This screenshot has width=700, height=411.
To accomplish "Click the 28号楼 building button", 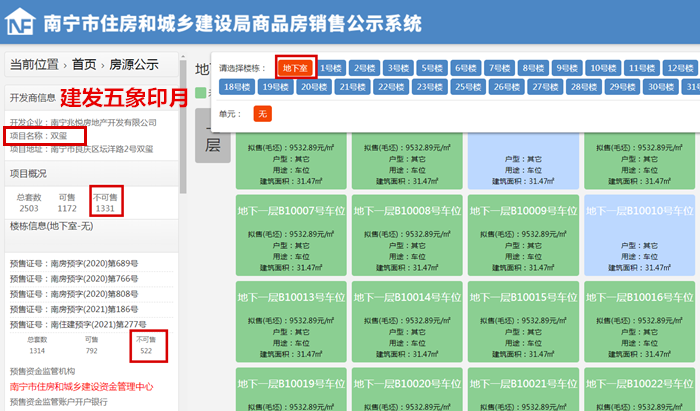I will tap(584, 87).
